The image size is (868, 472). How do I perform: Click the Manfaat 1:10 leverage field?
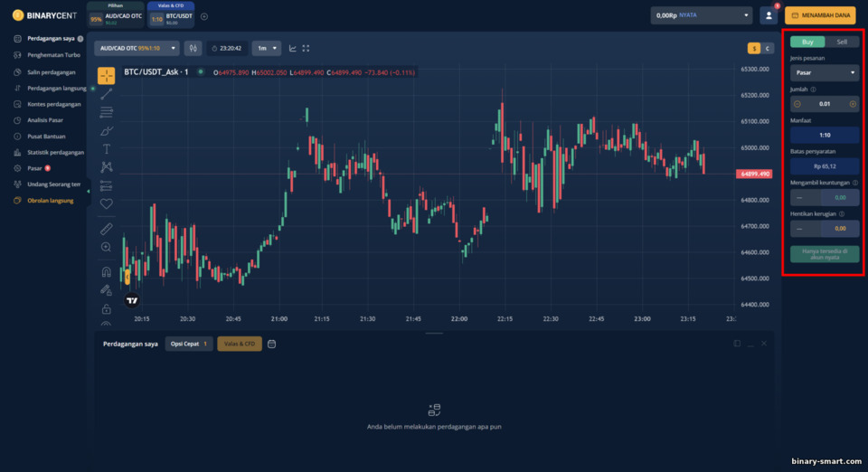[825, 135]
